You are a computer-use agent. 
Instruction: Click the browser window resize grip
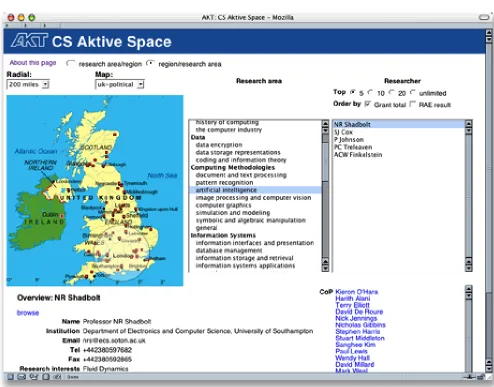489,377
